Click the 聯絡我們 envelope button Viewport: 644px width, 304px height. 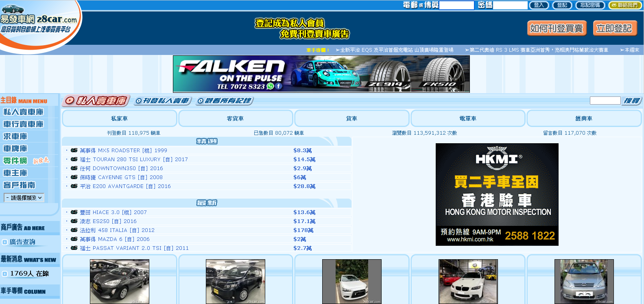click(624, 5)
